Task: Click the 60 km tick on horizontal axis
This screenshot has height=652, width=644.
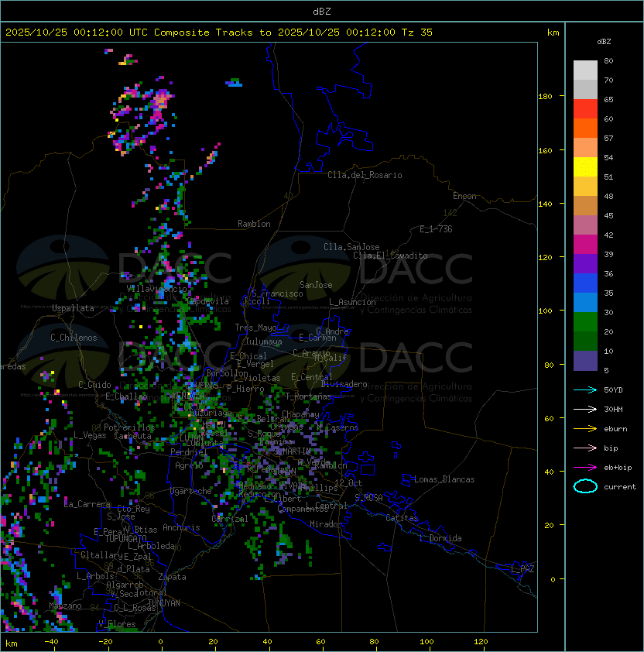Action: pyautogui.click(x=320, y=642)
